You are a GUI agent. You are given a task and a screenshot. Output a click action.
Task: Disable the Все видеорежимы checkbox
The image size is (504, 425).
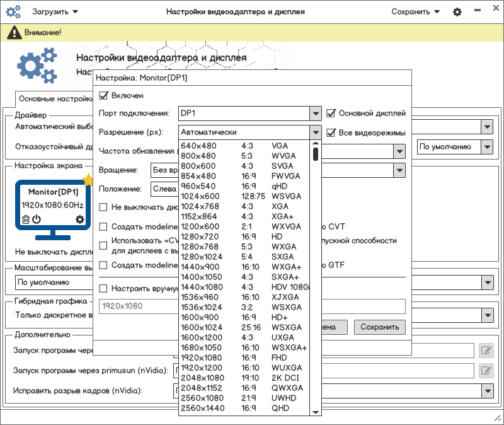[x=331, y=132]
